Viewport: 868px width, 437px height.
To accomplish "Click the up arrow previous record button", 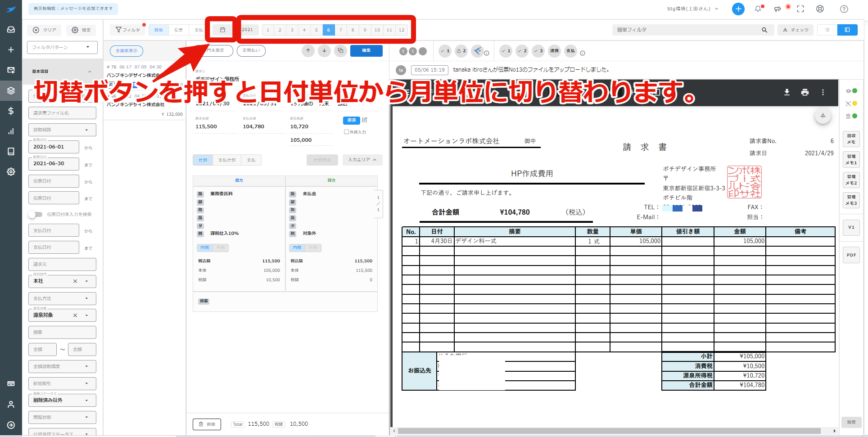I will point(308,50).
